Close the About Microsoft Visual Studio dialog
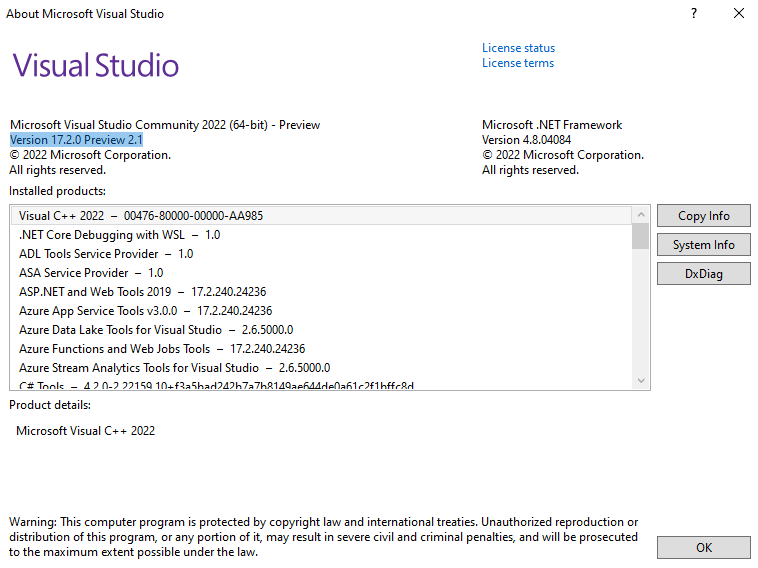 point(738,14)
